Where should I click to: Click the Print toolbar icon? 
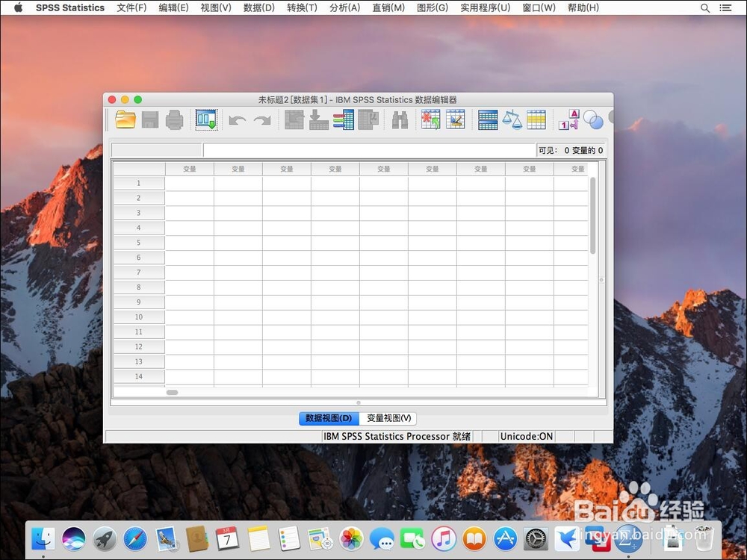tap(174, 119)
